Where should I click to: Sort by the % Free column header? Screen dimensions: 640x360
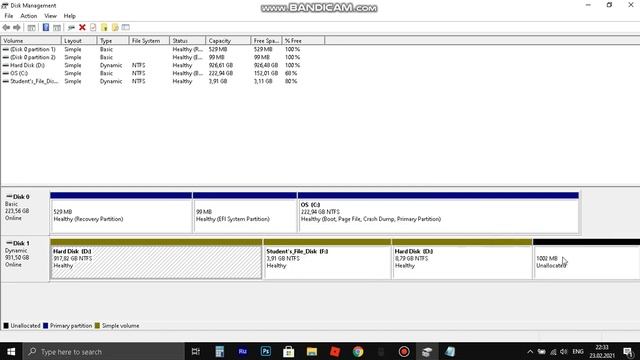point(303,41)
